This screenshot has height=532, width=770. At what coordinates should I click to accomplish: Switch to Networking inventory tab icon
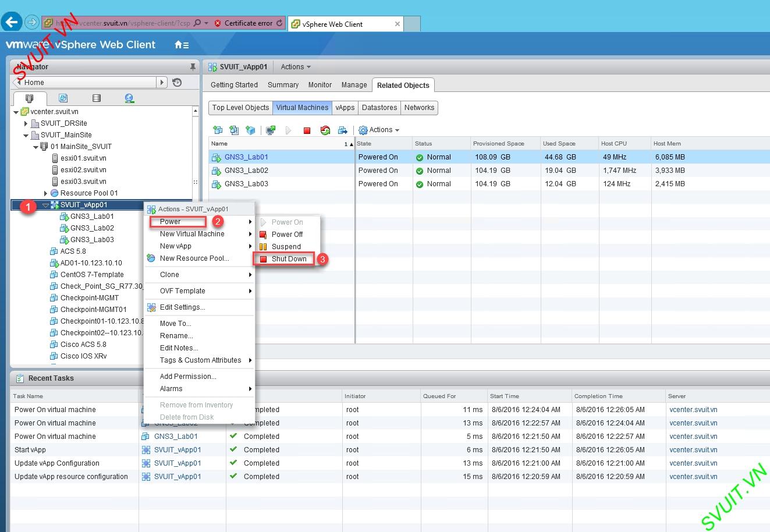129,98
